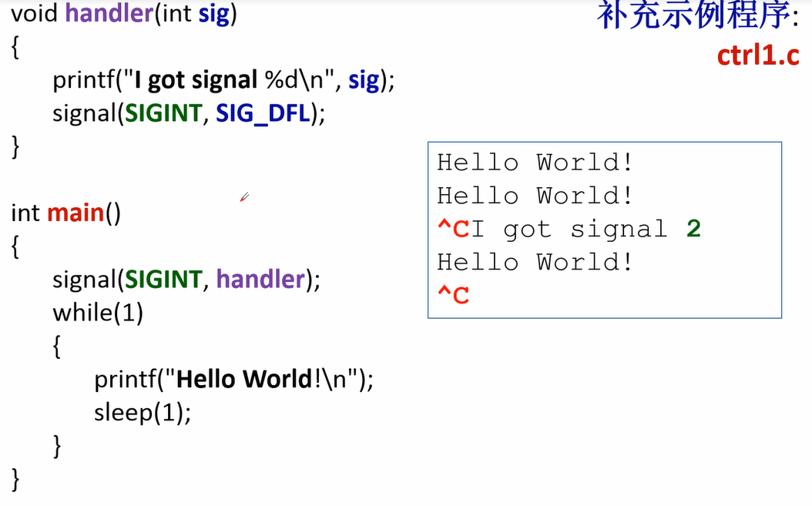Click the line 'signal(SIGINT, SIG_DFL);'
This screenshot has width=812, height=506.
(x=189, y=113)
